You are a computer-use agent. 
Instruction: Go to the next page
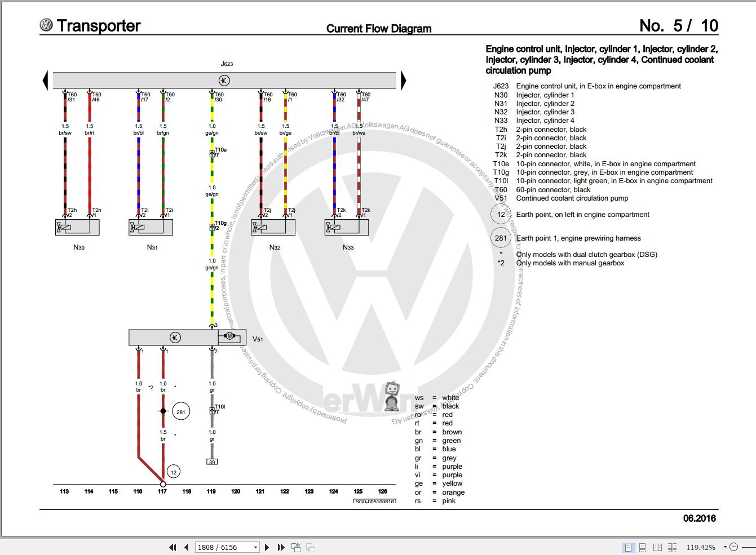(x=267, y=547)
